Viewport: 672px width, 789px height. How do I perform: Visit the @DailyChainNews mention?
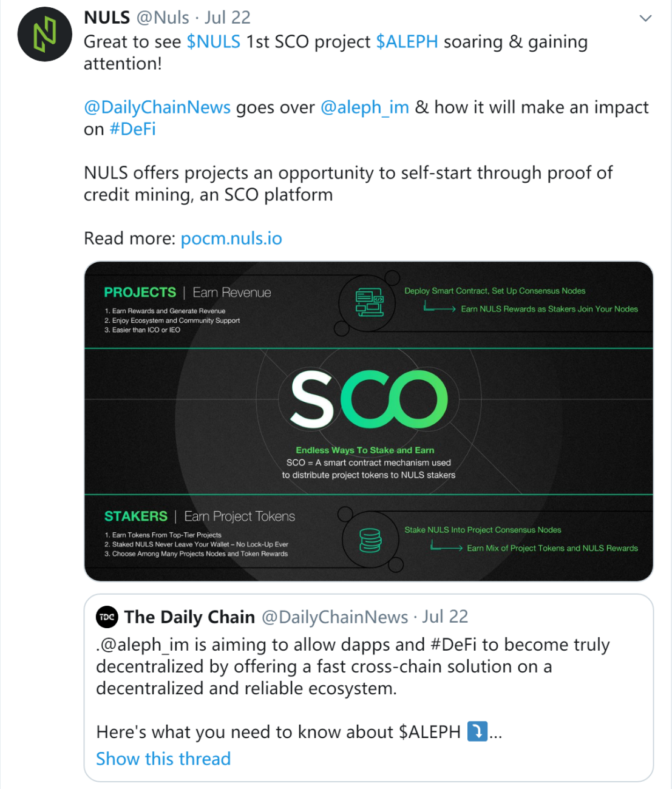157,107
